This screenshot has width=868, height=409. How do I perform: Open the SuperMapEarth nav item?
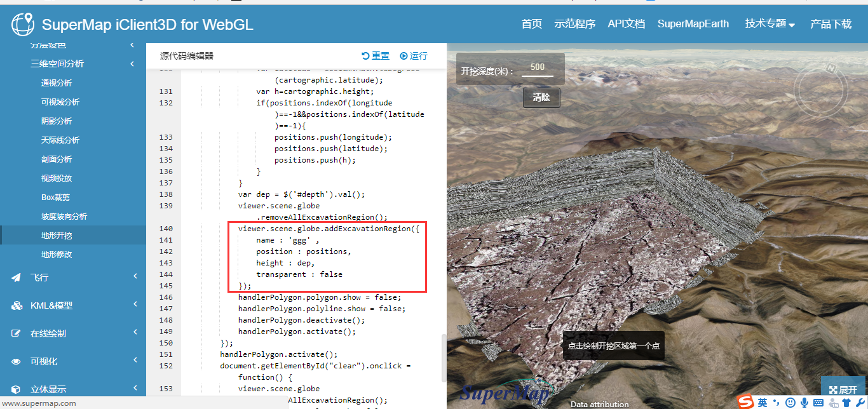693,24
